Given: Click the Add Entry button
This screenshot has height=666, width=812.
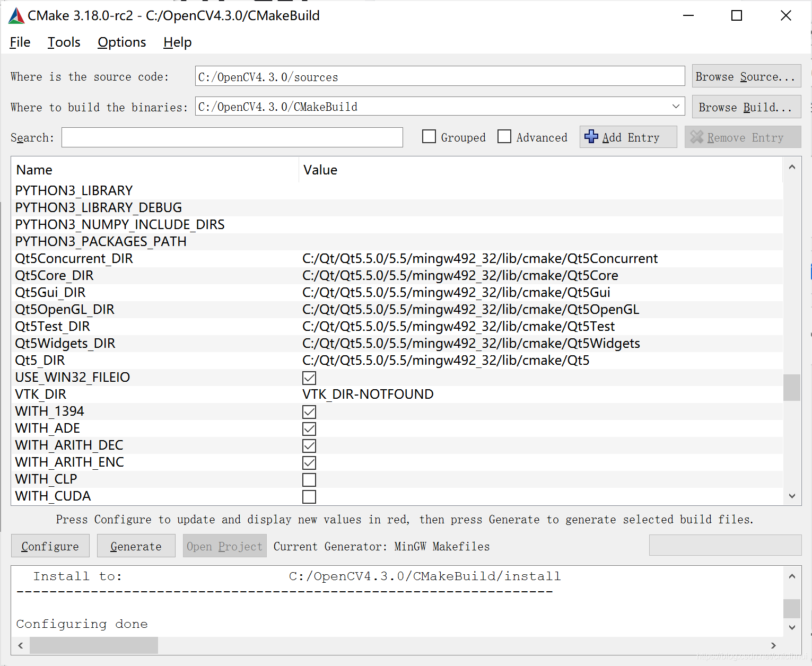Looking at the screenshot, I should 628,137.
